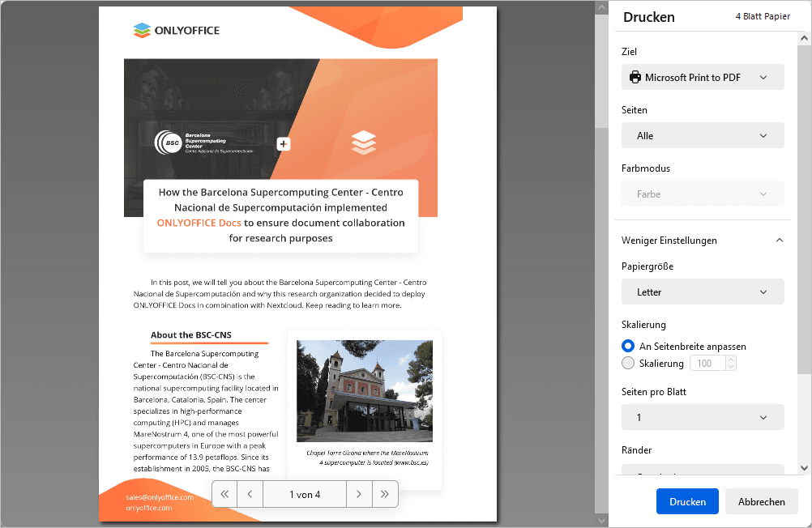Viewport: 812px width, 528px height.
Task: Click the 'Skalierung' section label
Action: pos(643,325)
